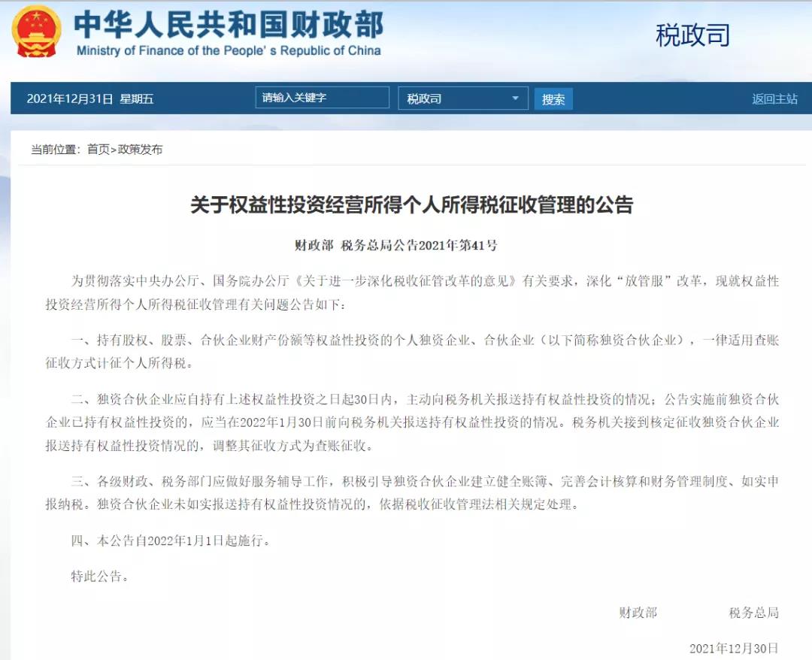Click the paragraph starting 为贯彻落实中央办公厅
812x660 pixels.
point(412,292)
